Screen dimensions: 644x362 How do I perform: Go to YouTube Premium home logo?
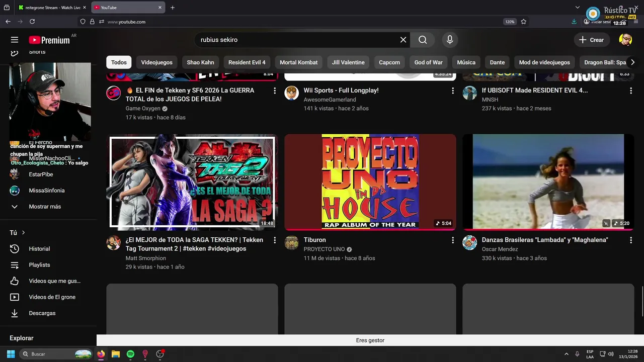point(49,40)
